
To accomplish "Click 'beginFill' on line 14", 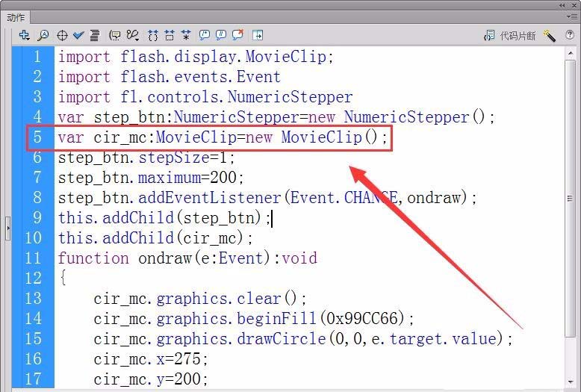I will pyautogui.click(x=277, y=318).
